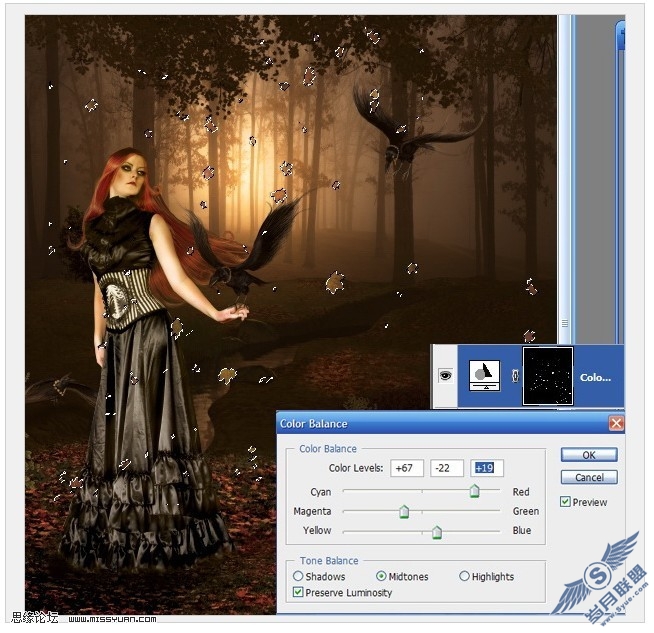This screenshot has width=654, height=633.
Task: Select the Shadows tone option
Action: (298, 576)
